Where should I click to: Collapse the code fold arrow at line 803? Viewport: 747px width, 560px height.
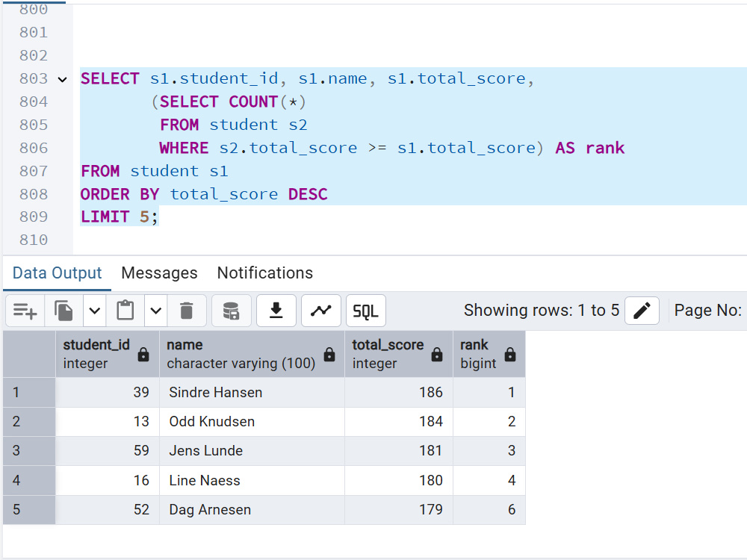click(63, 80)
